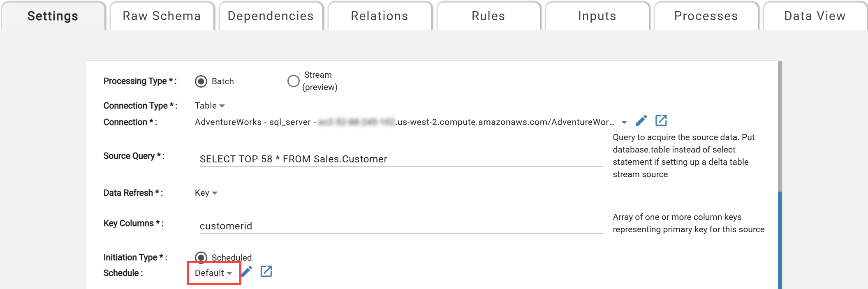The width and height of the screenshot is (868, 289).
Task: Switch to the Raw Schema tab
Action: 162,16
